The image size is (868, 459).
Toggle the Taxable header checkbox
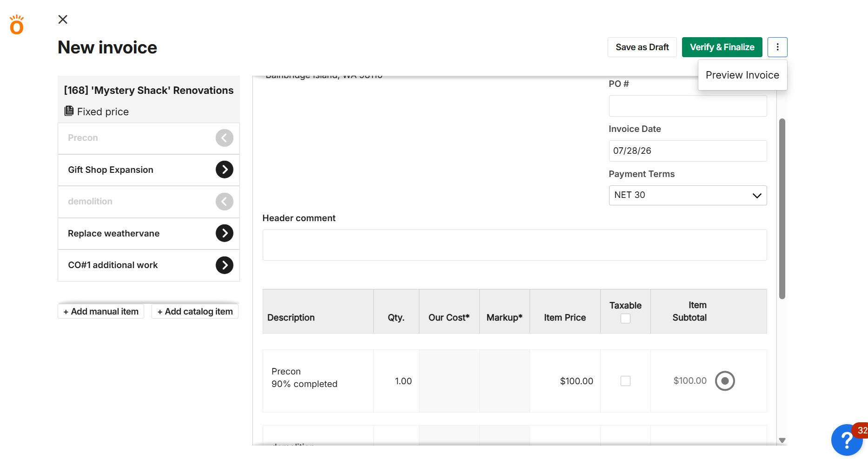(x=625, y=319)
